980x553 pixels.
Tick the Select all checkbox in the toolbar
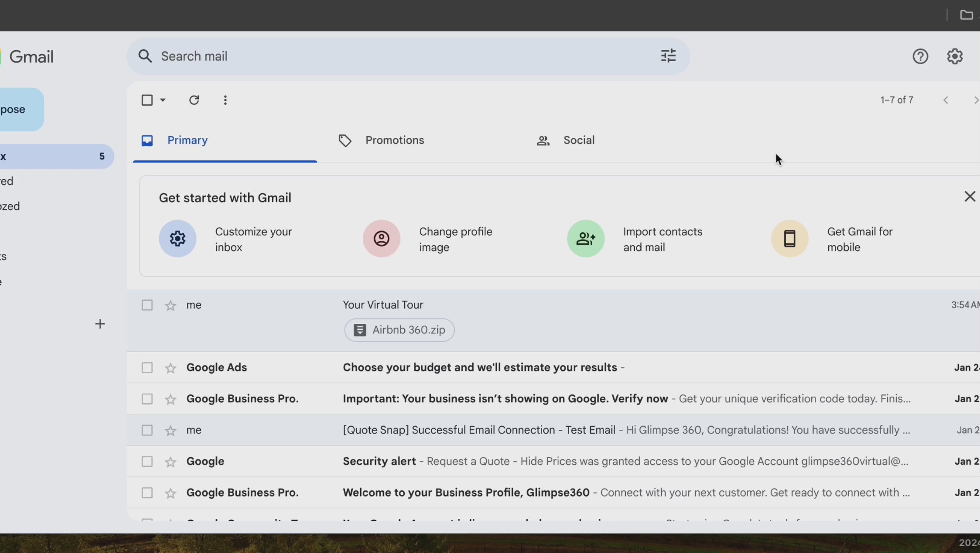coord(147,100)
